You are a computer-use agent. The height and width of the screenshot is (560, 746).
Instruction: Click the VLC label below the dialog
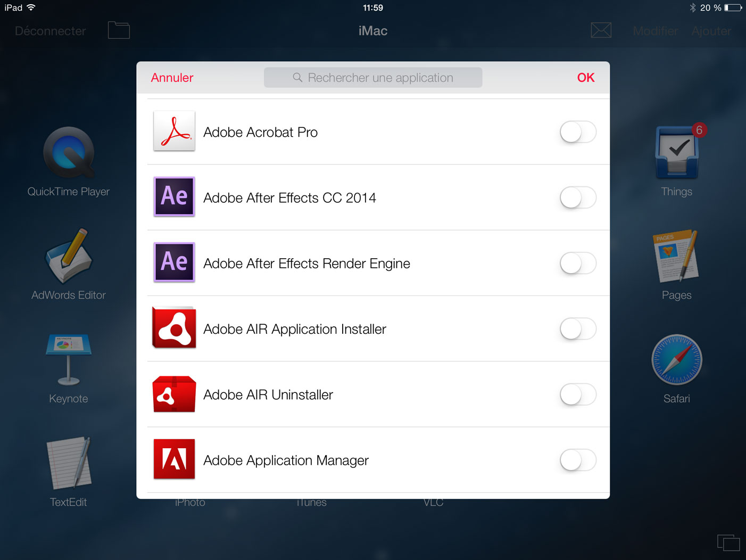(x=433, y=503)
